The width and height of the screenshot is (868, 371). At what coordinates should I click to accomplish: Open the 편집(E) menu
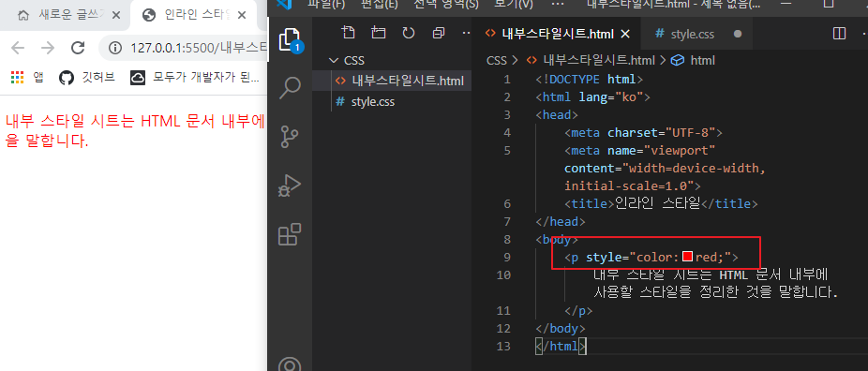tap(379, 5)
